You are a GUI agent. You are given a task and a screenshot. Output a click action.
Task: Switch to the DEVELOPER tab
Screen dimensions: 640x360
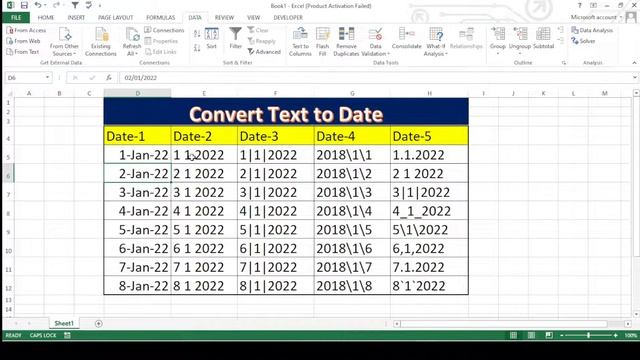click(288, 18)
